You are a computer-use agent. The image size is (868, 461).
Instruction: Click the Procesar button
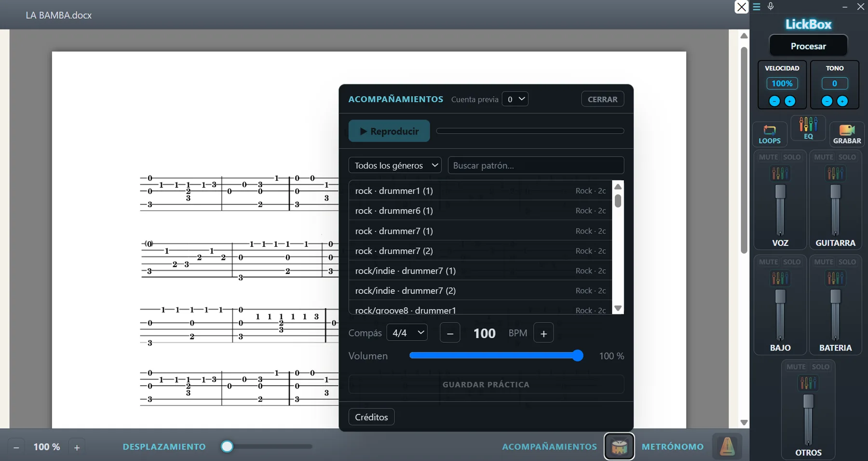808,46
